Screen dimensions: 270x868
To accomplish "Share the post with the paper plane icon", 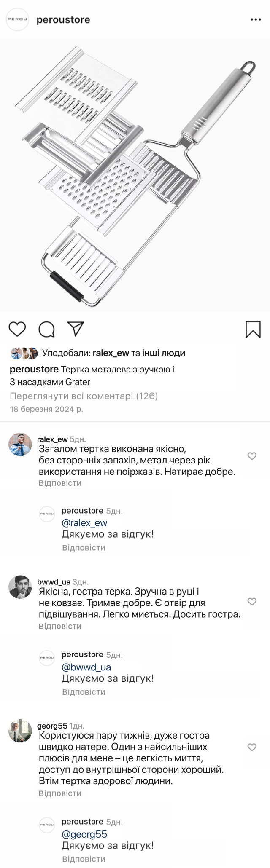I will point(76,329).
